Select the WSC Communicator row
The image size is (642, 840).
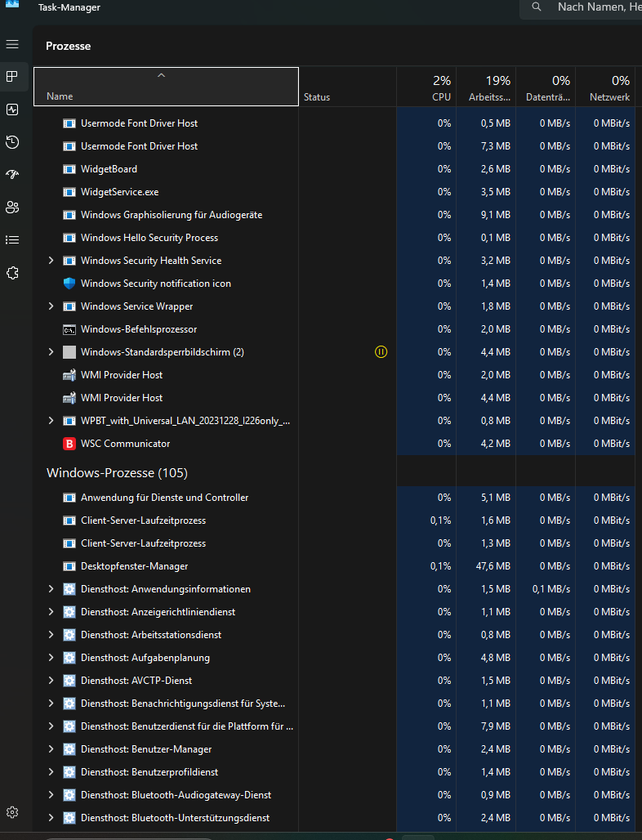334,444
